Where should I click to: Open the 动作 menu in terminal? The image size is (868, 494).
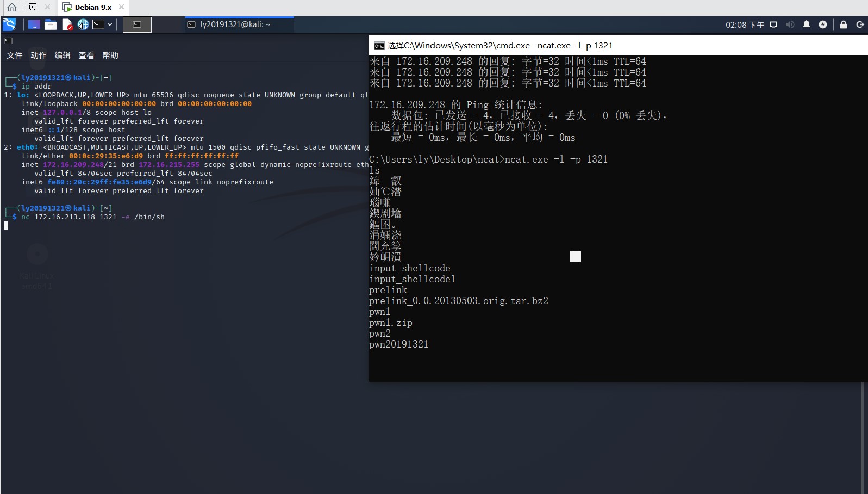tap(39, 55)
